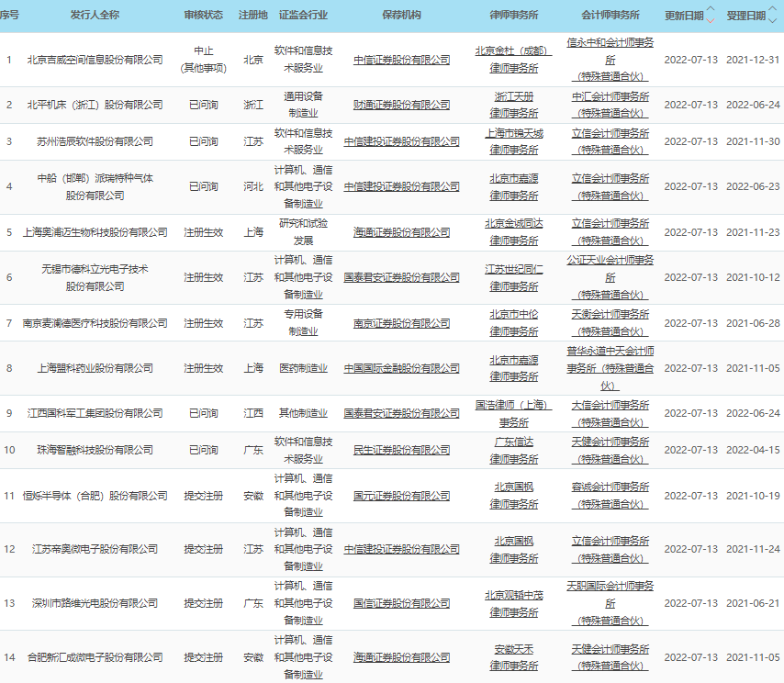Open 北京金诚同达律师事务所 link

513,232
